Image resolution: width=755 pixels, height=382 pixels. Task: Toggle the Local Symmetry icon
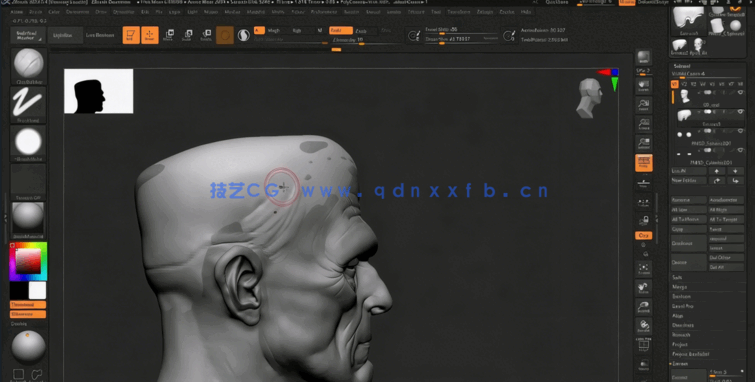point(644,203)
